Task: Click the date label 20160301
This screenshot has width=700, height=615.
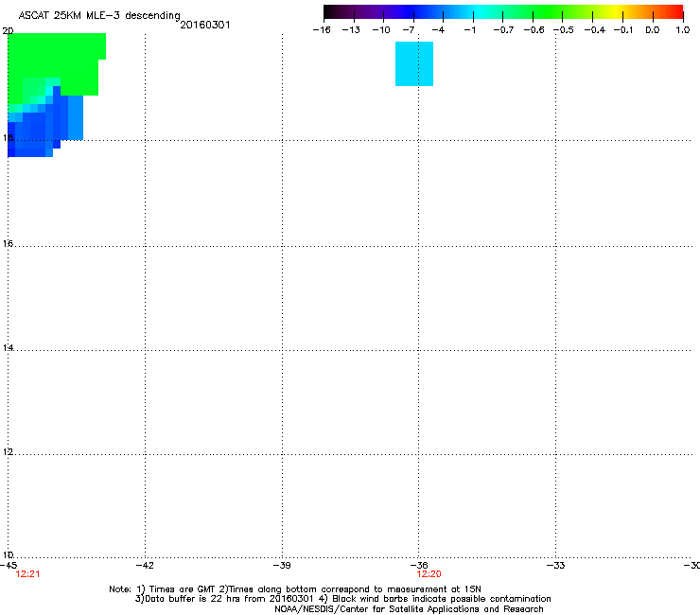Action: pos(205,25)
